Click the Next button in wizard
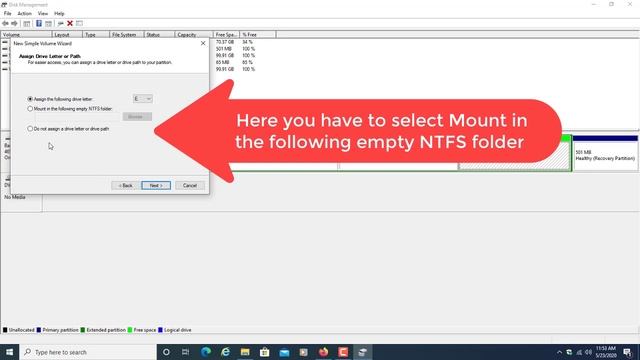The image size is (640, 360). 156,185
